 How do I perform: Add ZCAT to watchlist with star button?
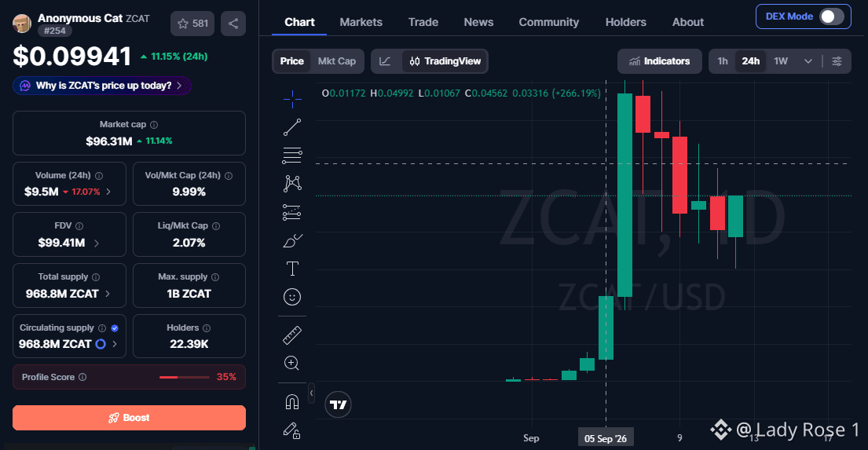192,24
